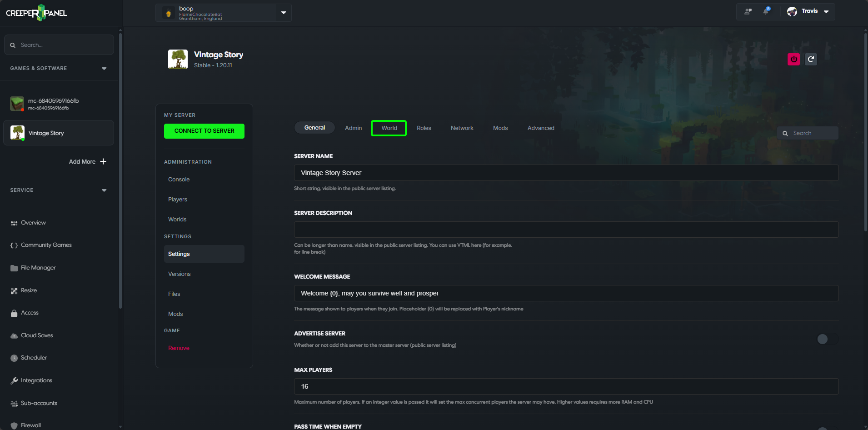Click the red power button icon

tap(793, 59)
